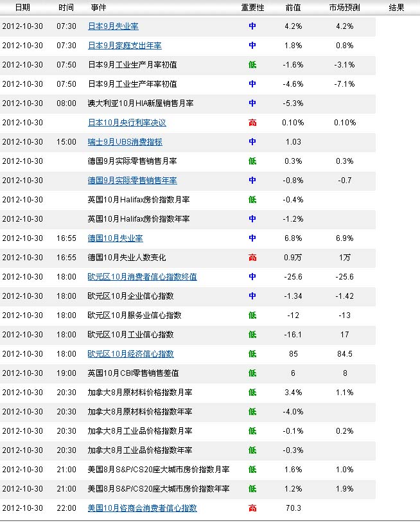Open the 德国10月失业率 link

coord(116,238)
